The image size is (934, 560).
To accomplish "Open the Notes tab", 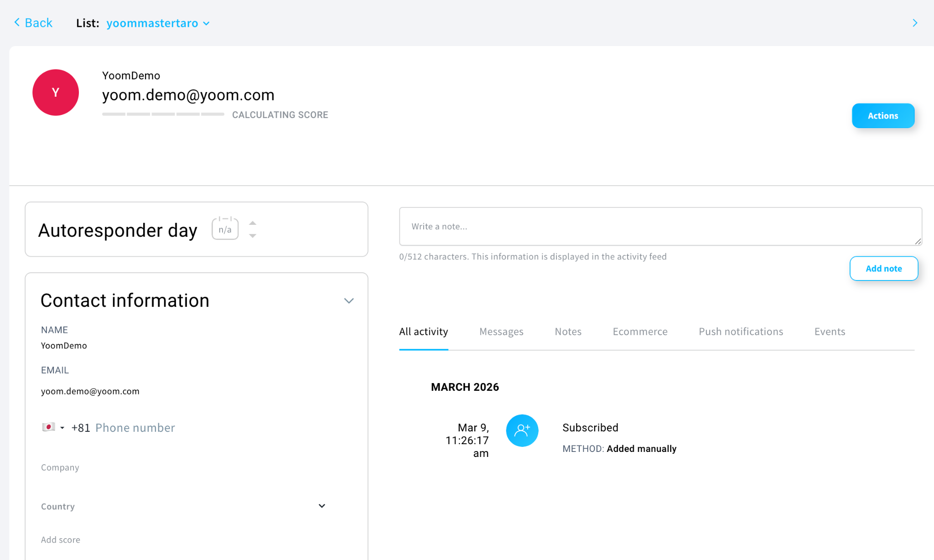I will (x=568, y=332).
